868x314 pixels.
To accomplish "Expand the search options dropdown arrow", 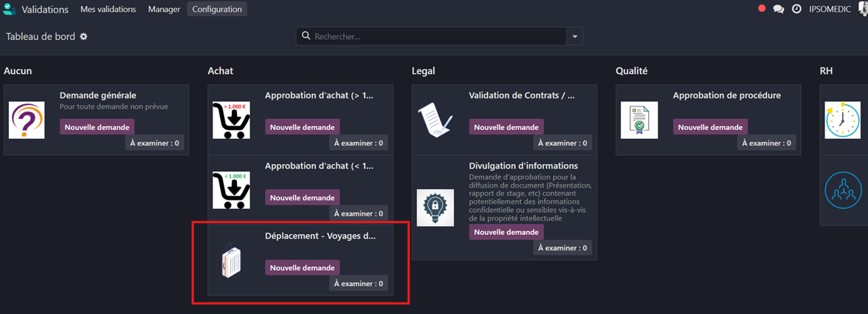I will [x=574, y=36].
